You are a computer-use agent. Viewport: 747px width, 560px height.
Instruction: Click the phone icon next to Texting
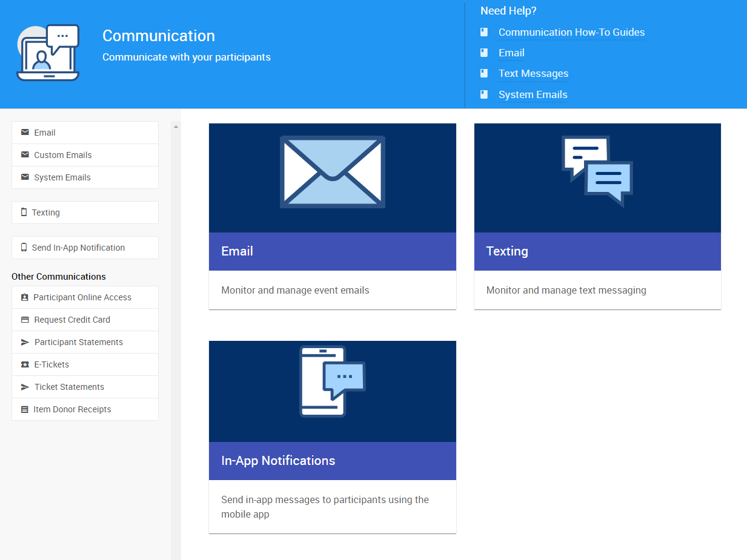click(24, 212)
